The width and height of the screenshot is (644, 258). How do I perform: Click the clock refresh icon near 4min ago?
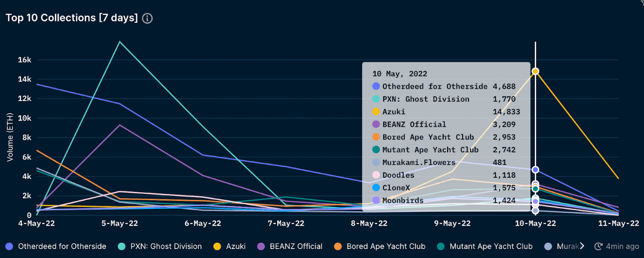coord(600,246)
